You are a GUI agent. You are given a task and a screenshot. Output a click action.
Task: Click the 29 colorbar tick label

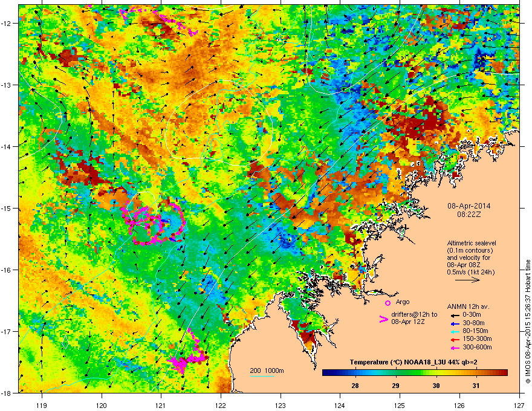[x=395, y=386]
